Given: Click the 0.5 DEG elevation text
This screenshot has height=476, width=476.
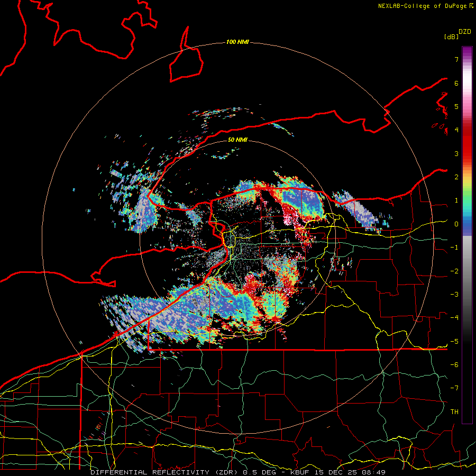Looking at the screenshot, I should [x=259, y=472].
